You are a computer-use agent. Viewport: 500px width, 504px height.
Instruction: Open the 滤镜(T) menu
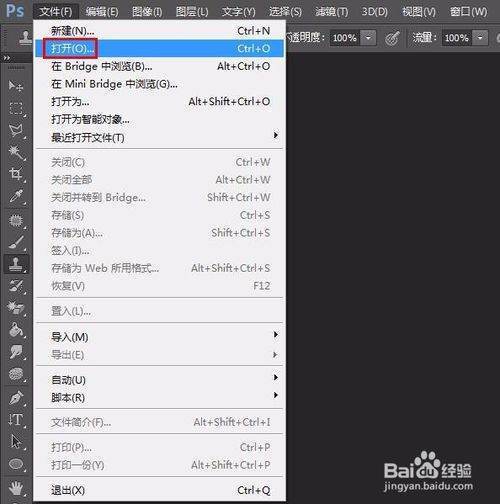click(332, 12)
